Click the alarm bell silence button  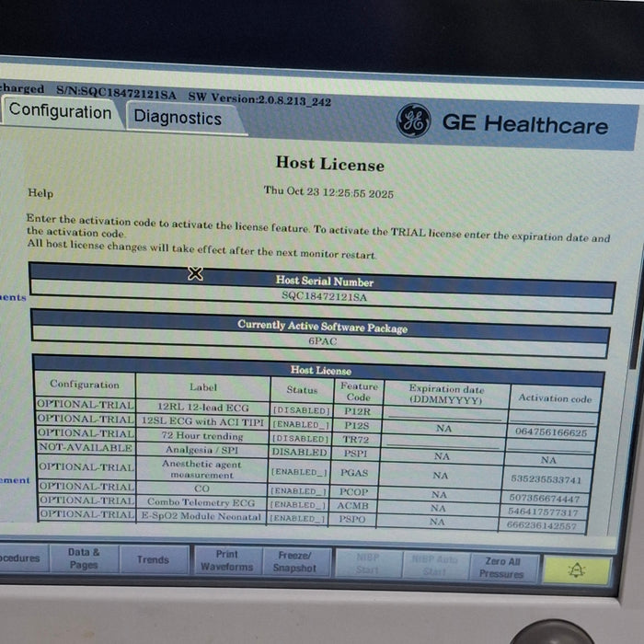(x=576, y=570)
